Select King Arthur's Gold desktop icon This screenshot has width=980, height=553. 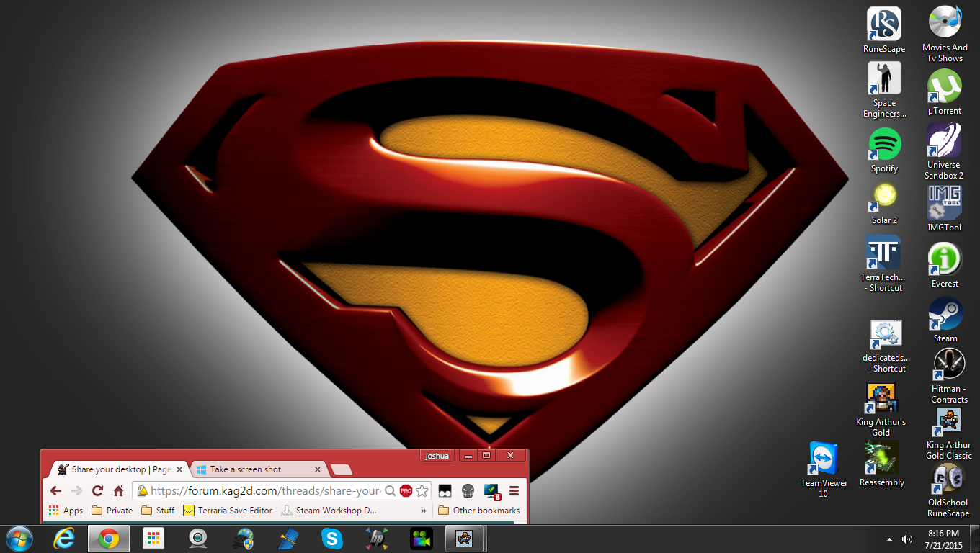(881, 409)
